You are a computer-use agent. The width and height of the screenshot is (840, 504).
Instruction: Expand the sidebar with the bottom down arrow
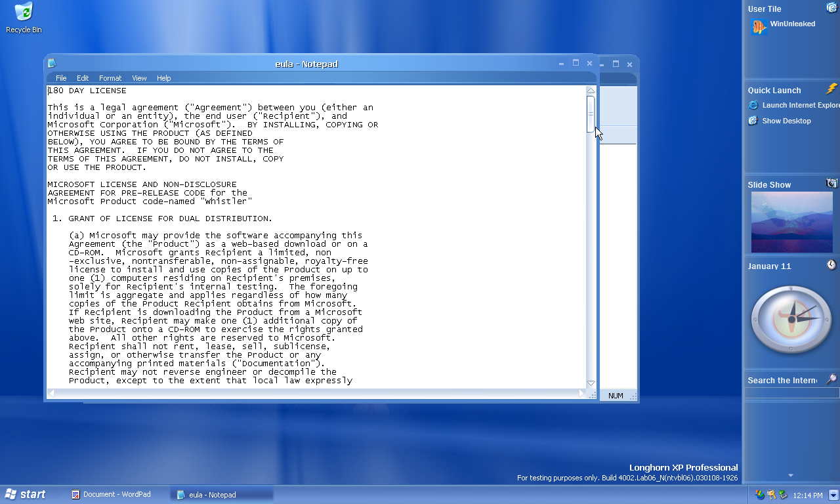pyautogui.click(x=791, y=476)
